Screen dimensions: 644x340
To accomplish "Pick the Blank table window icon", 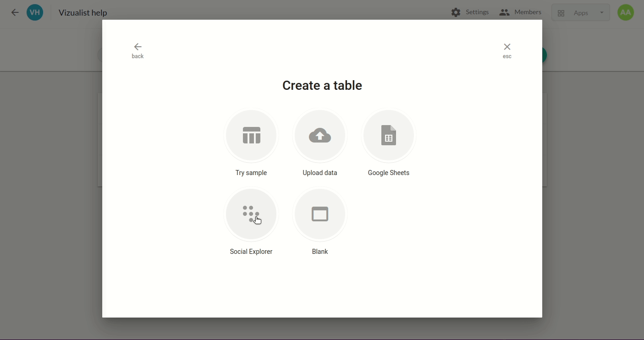I will tap(320, 214).
